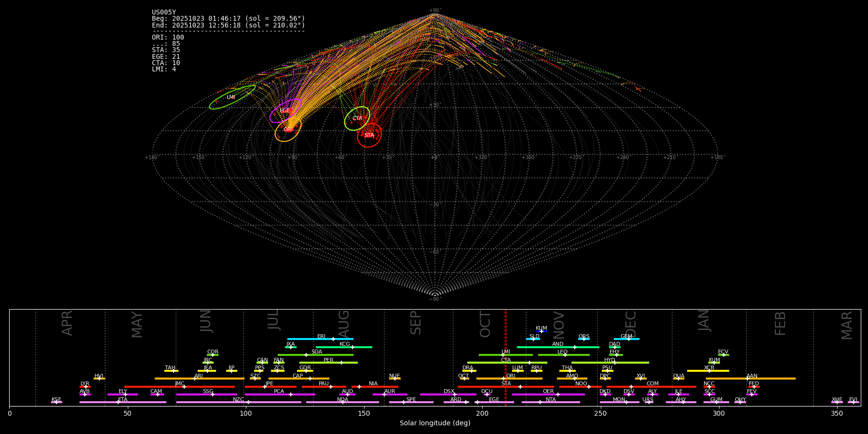This screenshot has width=868, height=434.
Task: Click the PER shower bar in timeline
Action: 328,363
